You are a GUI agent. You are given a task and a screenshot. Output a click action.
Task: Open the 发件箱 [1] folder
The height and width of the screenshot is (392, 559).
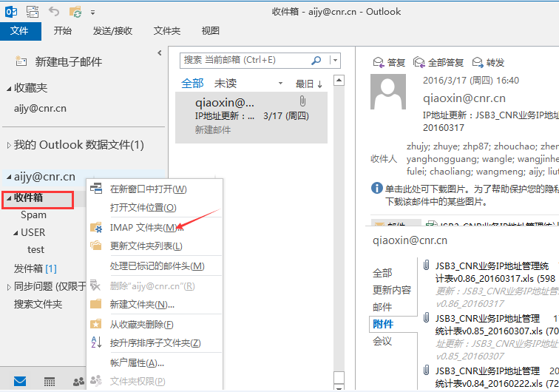pyautogui.click(x=35, y=268)
